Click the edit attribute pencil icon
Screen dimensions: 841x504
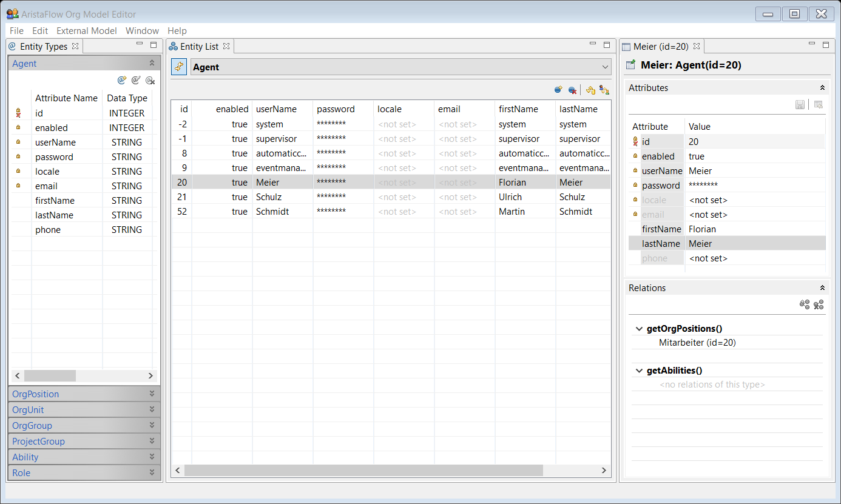pyautogui.click(x=136, y=80)
